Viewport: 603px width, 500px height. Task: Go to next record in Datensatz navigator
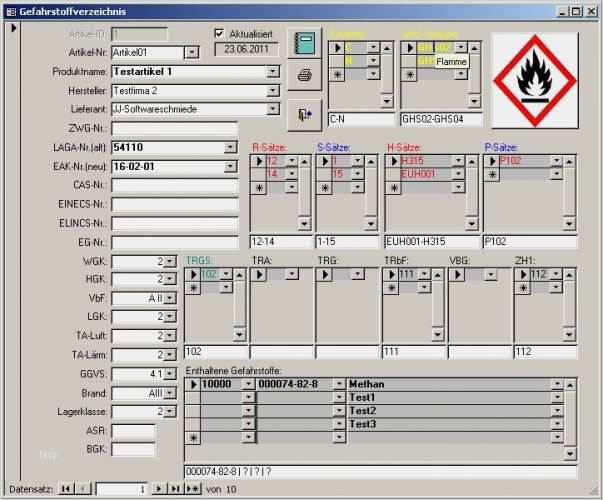[158, 489]
